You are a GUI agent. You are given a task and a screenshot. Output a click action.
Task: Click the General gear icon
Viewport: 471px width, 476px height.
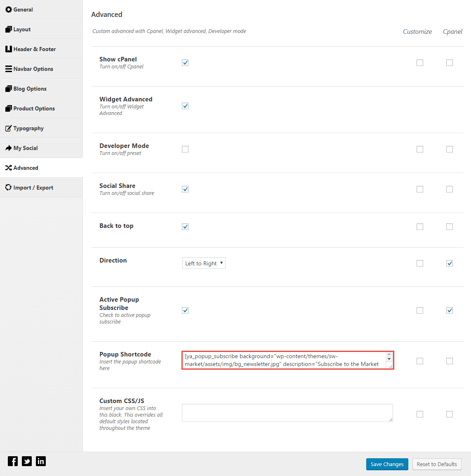pyautogui.click(x=9, y=9)
